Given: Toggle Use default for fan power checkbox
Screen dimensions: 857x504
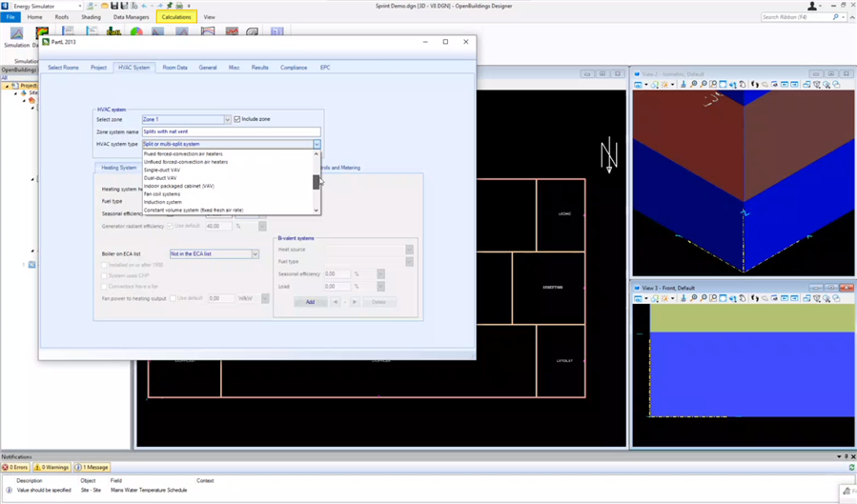Looking at the screenshot, I should pyautogui.click(x=173, y=298).
